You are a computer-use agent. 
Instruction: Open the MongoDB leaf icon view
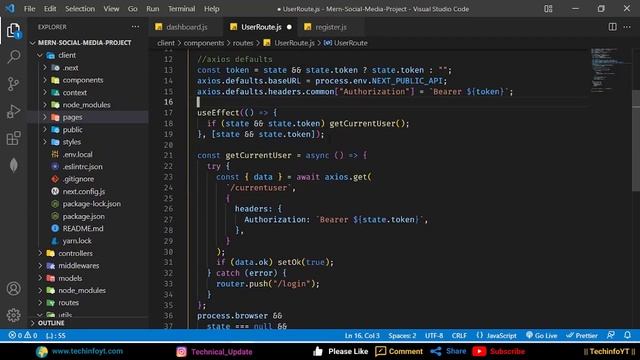(13, 165)
